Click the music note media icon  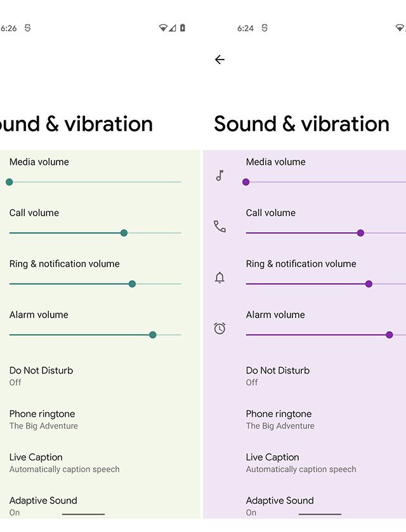pyautogui.click(x=219, y=176)
